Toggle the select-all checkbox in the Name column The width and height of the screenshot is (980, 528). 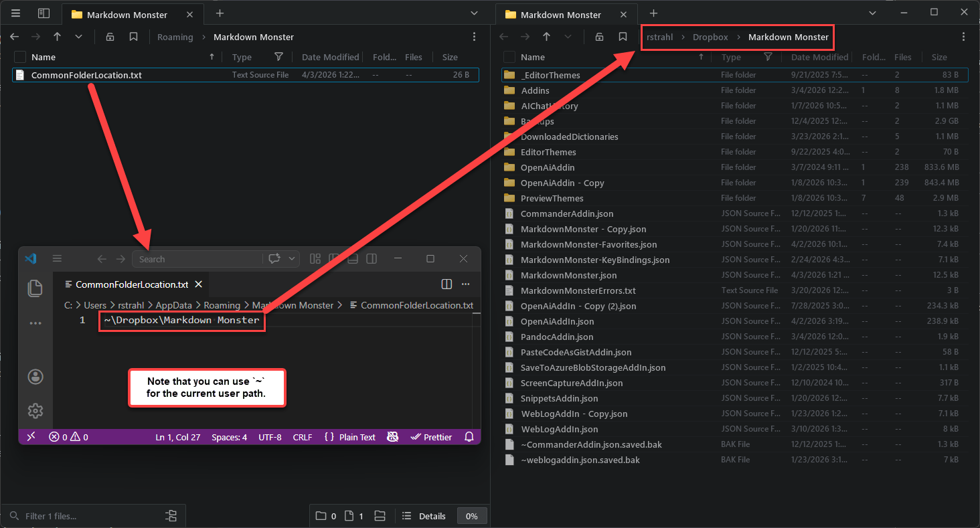pyautogui.click(x=19, y=57)
